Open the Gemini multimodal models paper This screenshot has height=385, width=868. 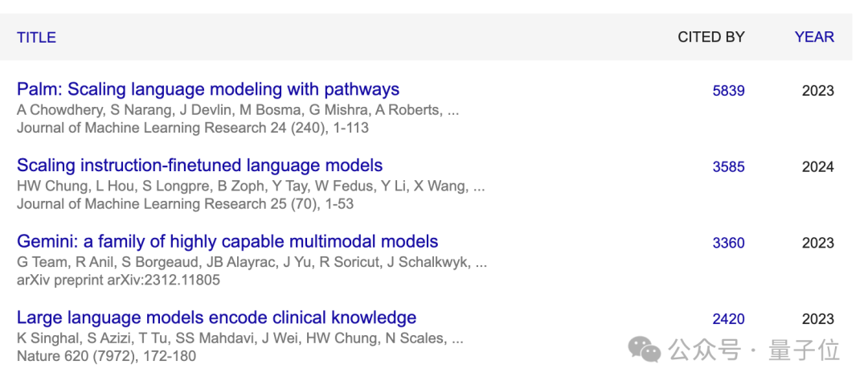227,241
